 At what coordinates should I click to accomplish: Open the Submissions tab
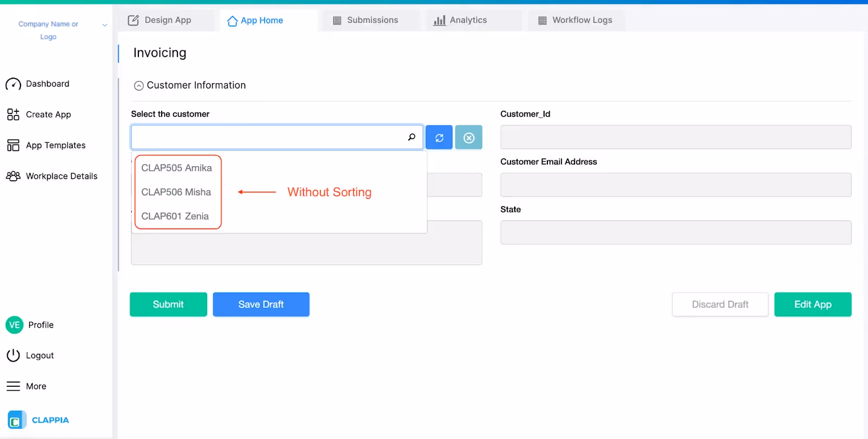click(x=371, y=20)
